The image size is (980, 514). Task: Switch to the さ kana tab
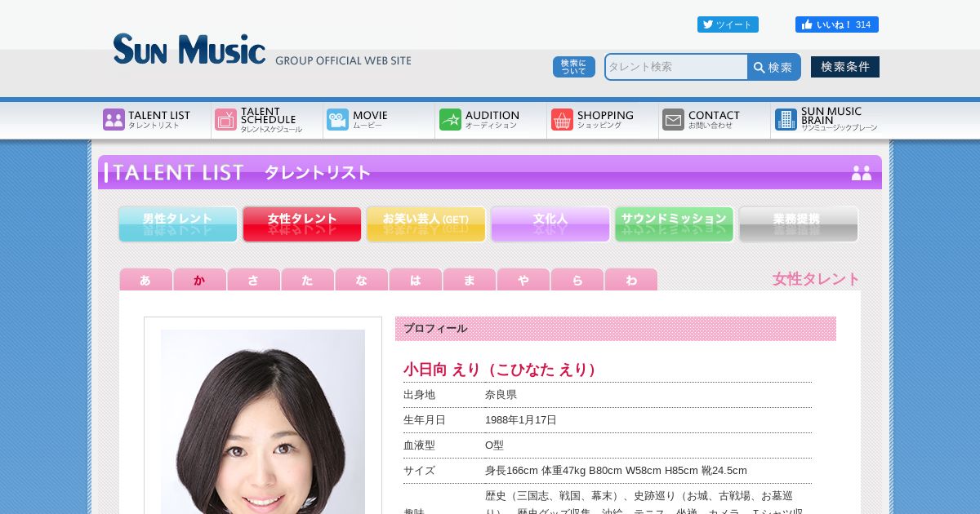pos(254,280)
